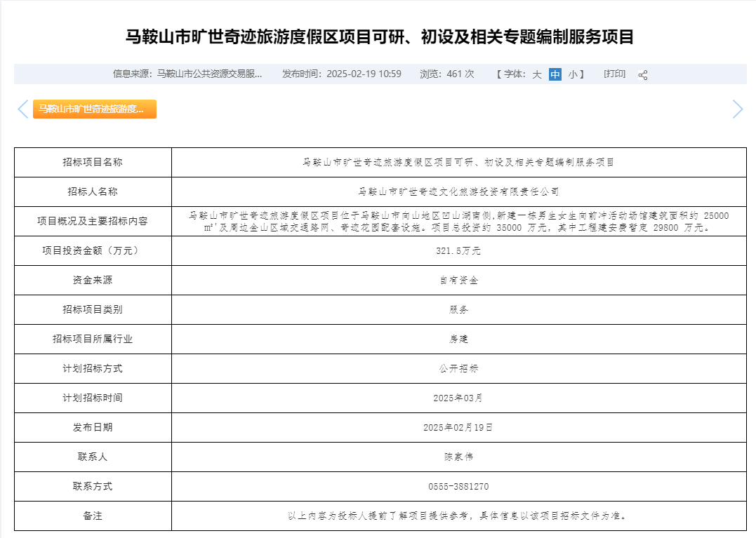Click the left arrow to previous item

pos(22,109)
